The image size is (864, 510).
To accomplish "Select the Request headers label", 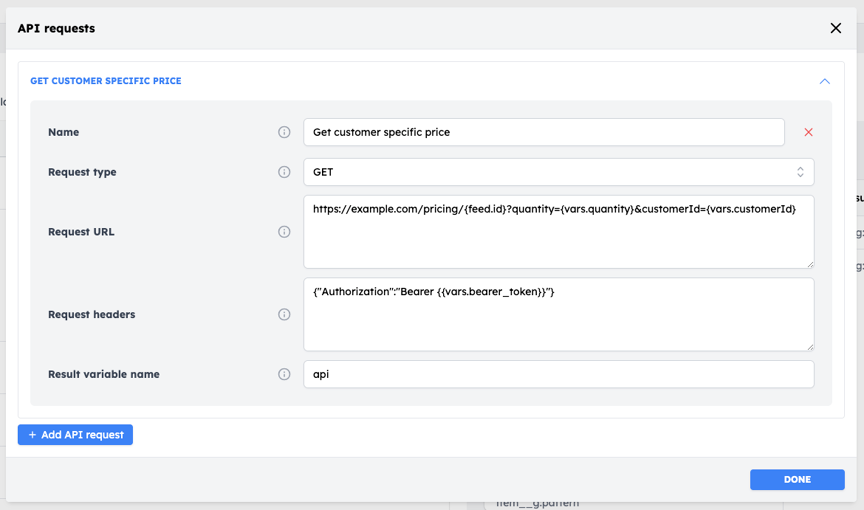I will [x=91, y=314].
